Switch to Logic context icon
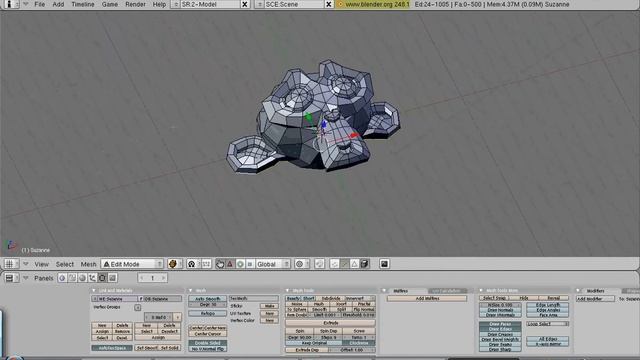 pyautogui.click(x=62, y=278)
